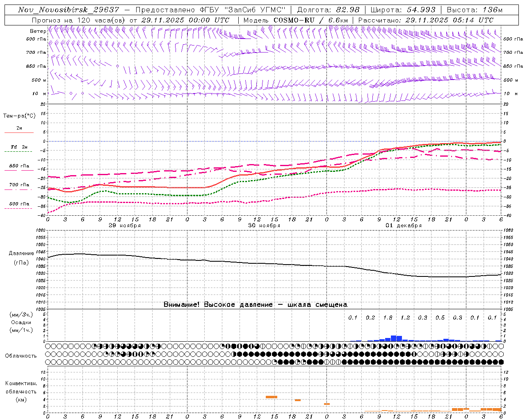Click the Рассчитано: 29.11.2025 05:14 UTC timestamp
Image resolution: width=525 pixels, height=420 pixels.
426,20
